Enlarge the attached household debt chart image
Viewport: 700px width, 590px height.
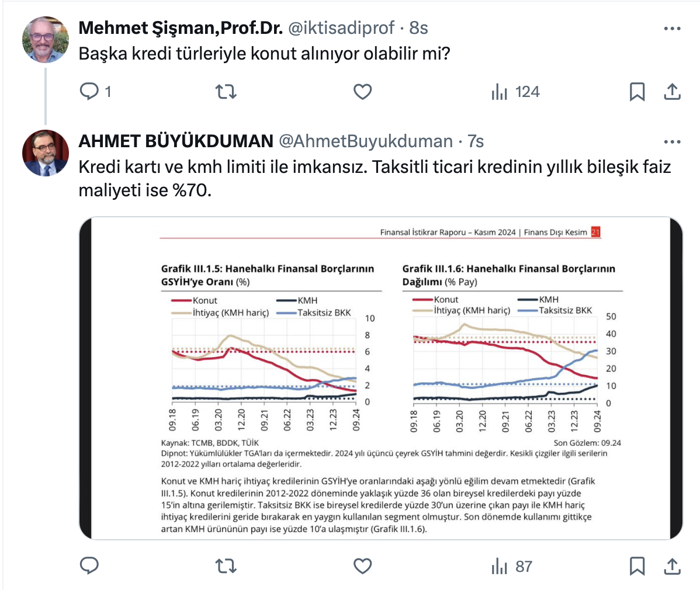[x=381, y=378]
